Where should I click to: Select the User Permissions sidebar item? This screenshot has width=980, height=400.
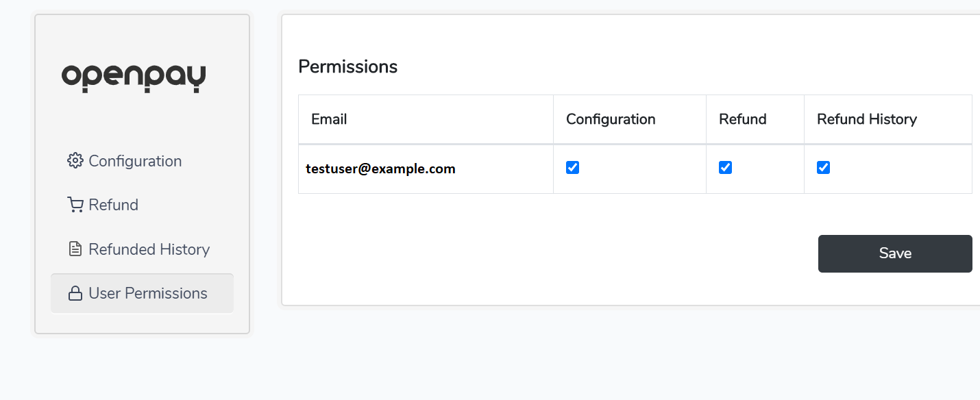147,293
